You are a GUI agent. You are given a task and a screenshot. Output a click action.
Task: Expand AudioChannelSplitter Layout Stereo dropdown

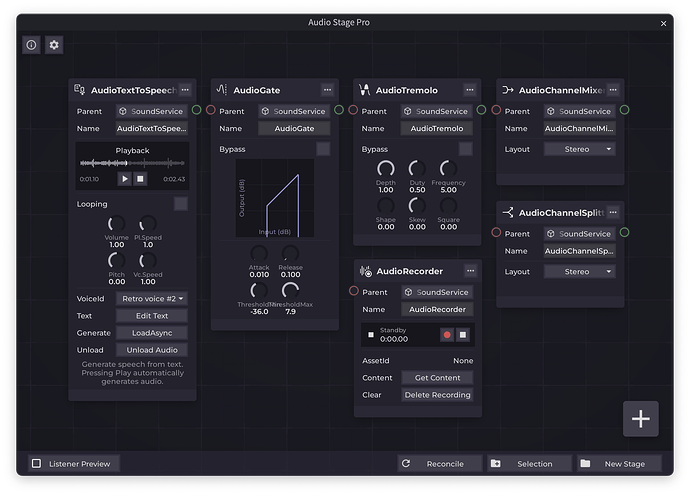point(581,271)
